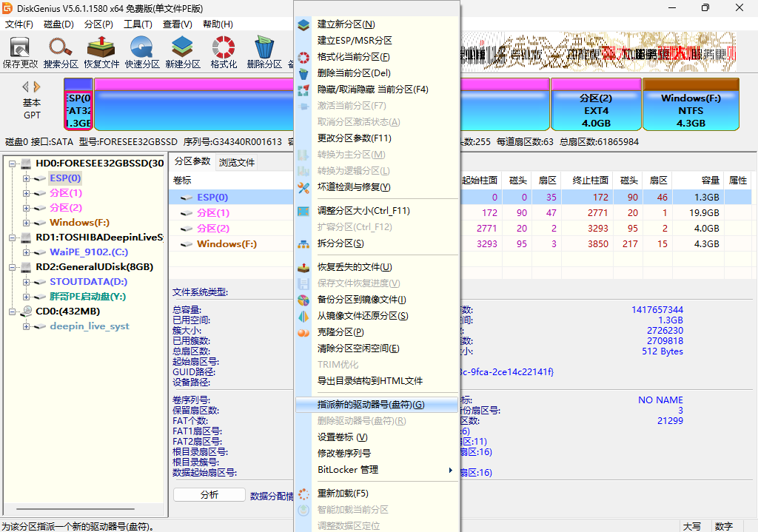Select the ESP(0) FAT32 block in the disk map
The image size is (758, 532).
78,104
